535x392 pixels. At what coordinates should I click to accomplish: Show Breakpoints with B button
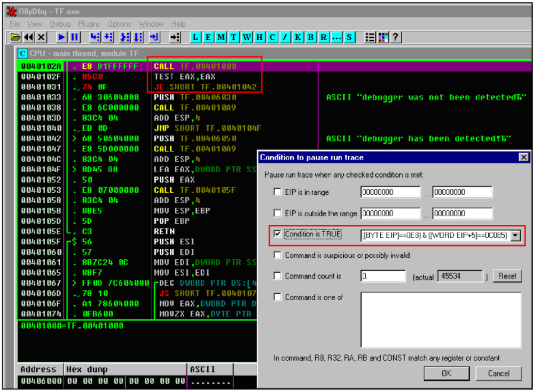[311, 37]
